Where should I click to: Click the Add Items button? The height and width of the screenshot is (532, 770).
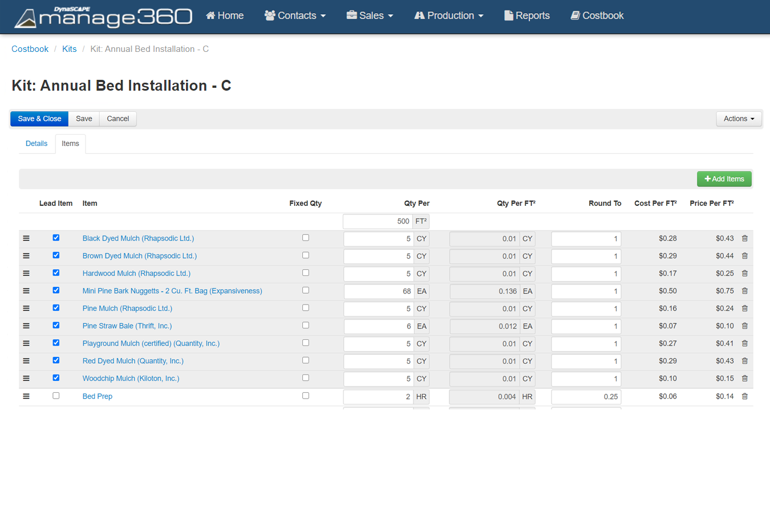click(724, 179)
